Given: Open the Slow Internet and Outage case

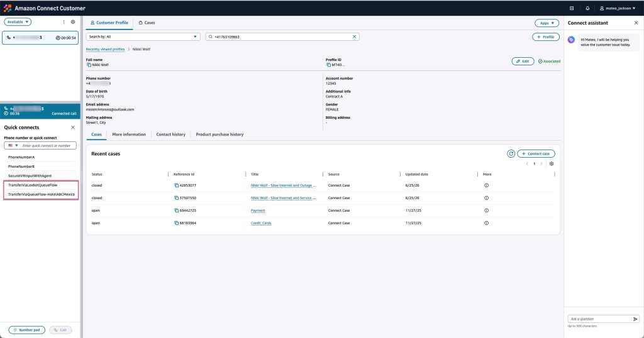Looking at the screenshot, I should (284, 185).
